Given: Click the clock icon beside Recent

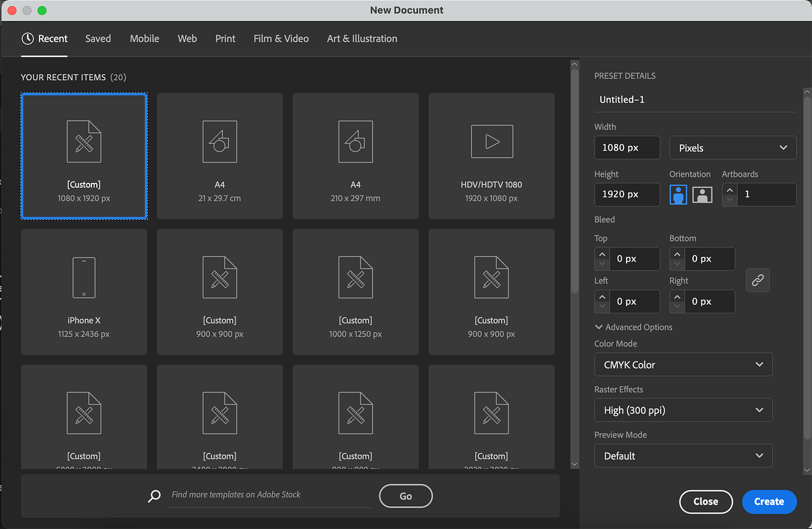Looking at the screenshot, I should (x=28, y=38).
